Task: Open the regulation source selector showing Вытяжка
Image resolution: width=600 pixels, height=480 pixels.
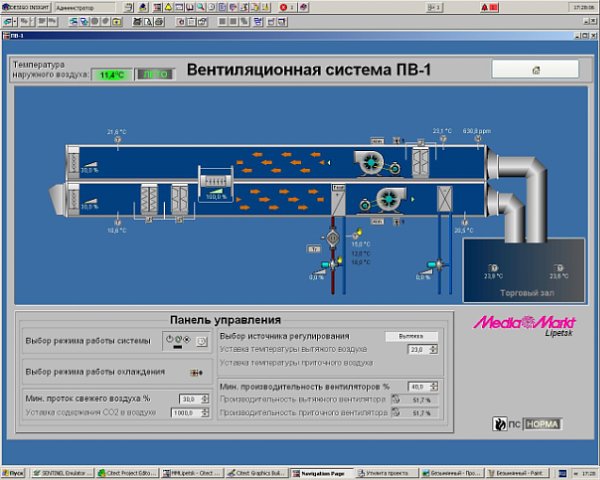Action: coord(411,336)
